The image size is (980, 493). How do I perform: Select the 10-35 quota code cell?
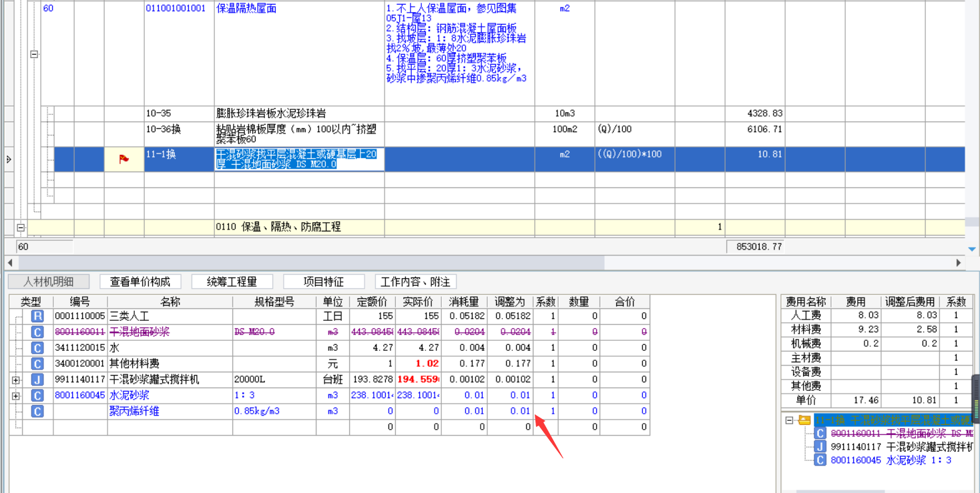[179, 113]
